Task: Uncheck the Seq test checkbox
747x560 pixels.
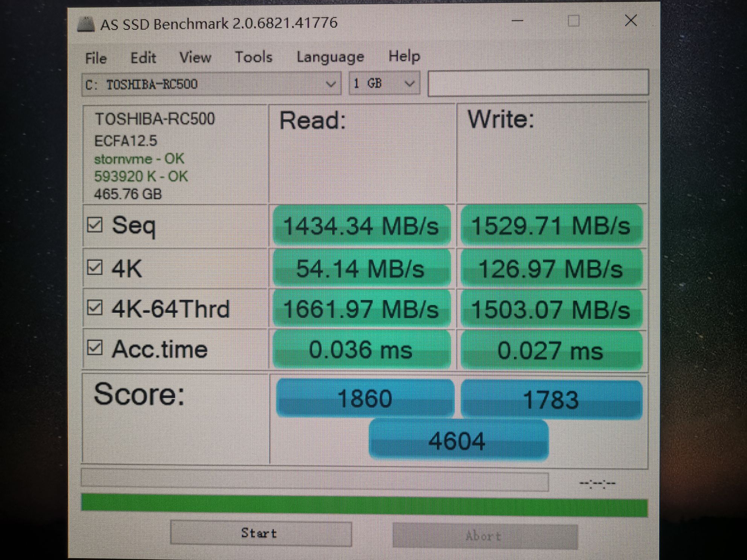Action: click(x=95, y=225)
